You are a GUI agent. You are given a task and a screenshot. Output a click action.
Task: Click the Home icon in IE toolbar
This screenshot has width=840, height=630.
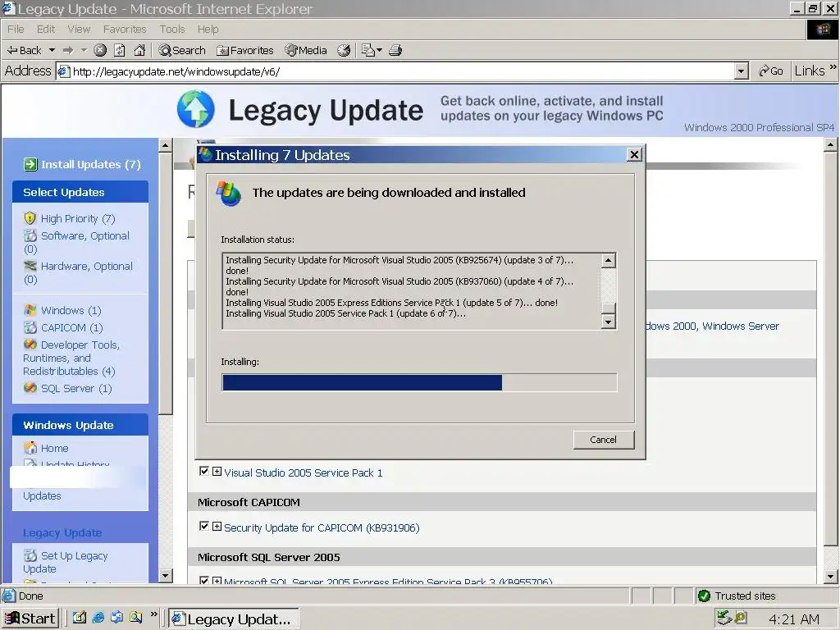click(139, 50)
